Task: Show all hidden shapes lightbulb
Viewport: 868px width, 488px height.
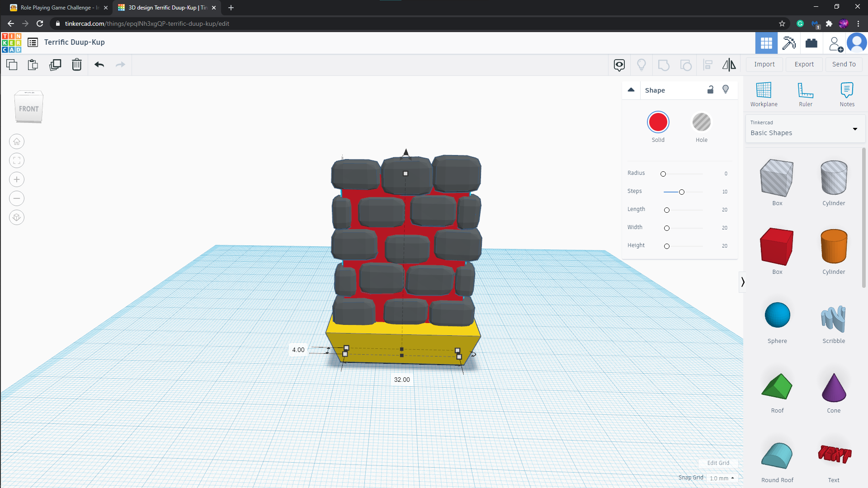Action: pyautogui.click(x=642, y=65)
